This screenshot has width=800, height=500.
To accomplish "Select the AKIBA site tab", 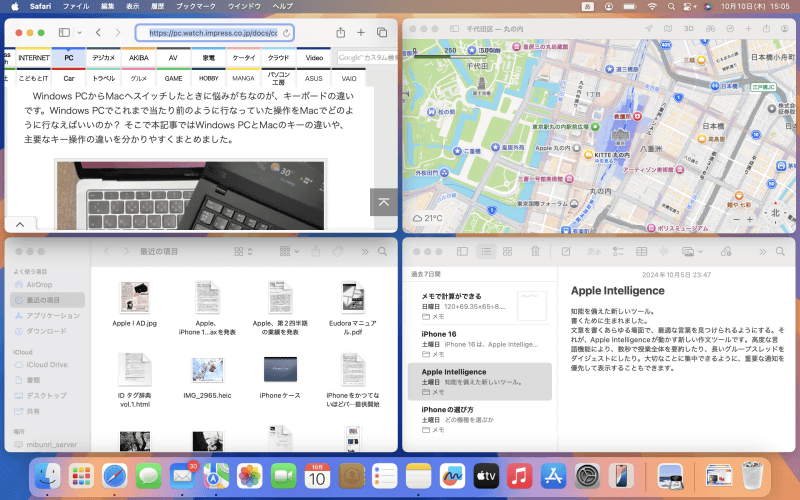I will [x=138, y=58].
